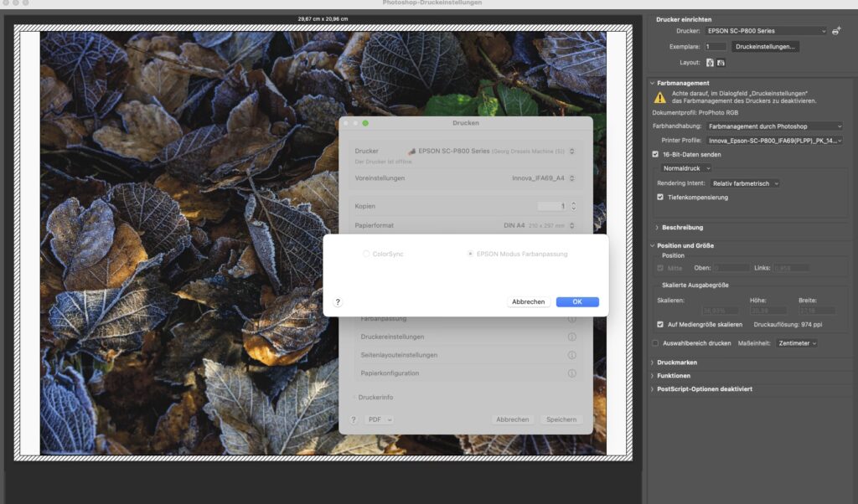
Task: Select landscape layout orientation icon
Action: pyautogui.click(x=721, y=63)
